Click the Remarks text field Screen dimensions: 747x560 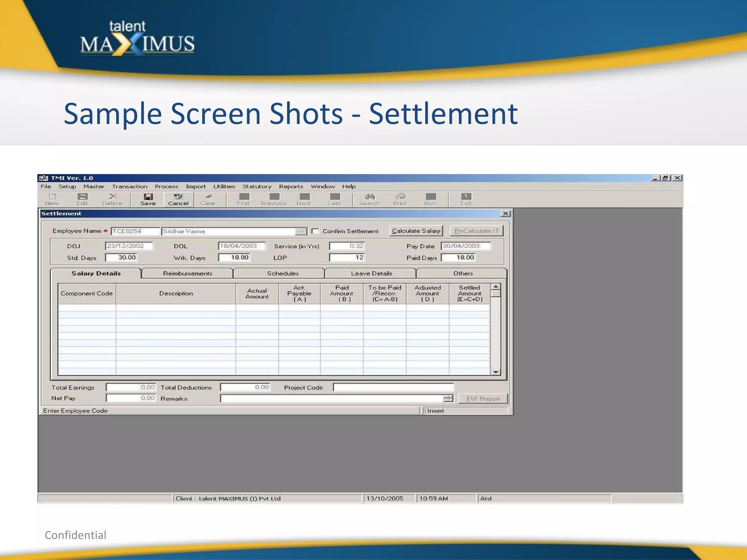(332, 398)
